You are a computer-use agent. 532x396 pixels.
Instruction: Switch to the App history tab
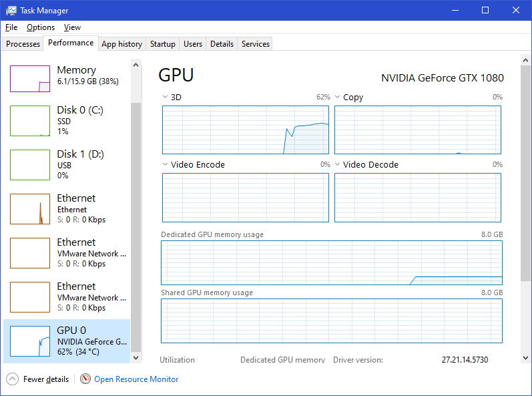point(121,44)
